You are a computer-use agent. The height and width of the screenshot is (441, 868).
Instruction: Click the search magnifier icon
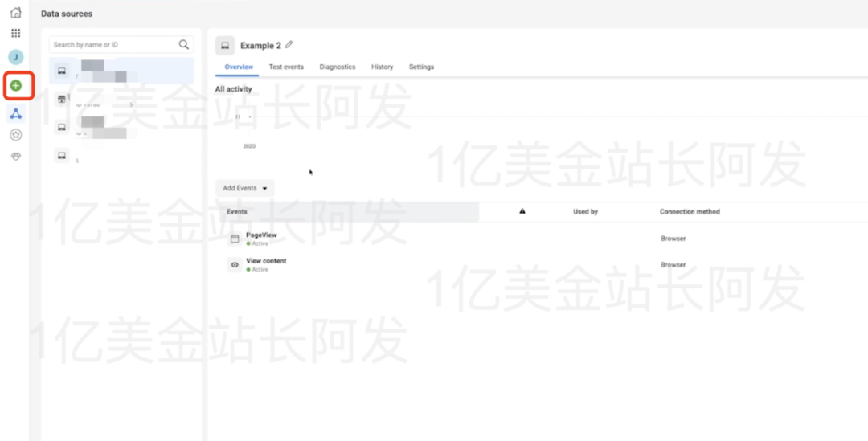pos(184,45)
